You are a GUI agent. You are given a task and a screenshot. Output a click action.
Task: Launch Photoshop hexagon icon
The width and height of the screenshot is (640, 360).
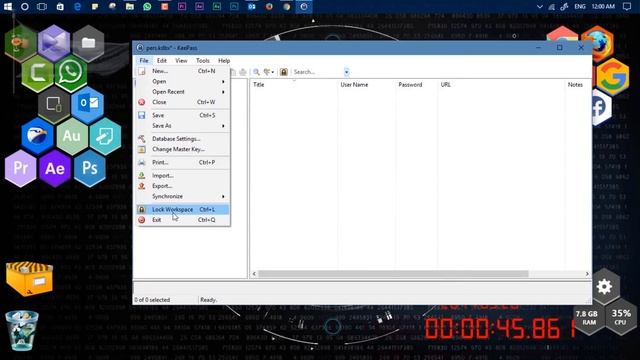coord(89,168)
